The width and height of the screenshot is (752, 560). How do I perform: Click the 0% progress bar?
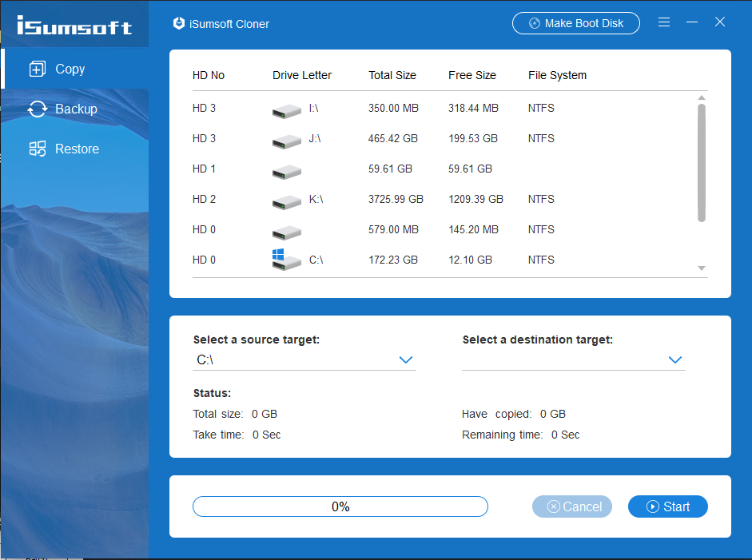click(340, 506)
